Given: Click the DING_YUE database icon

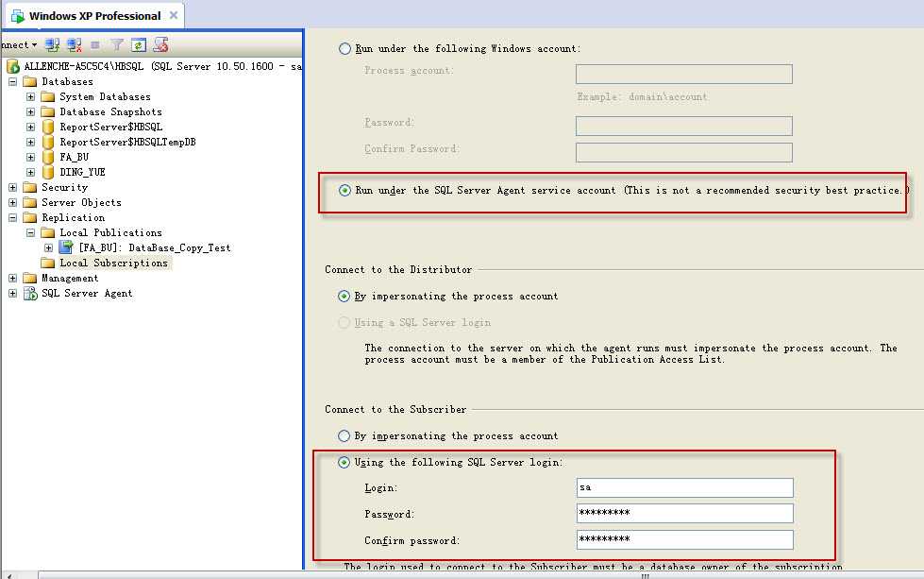Looking at the screenshot, I should pos(48,172).
